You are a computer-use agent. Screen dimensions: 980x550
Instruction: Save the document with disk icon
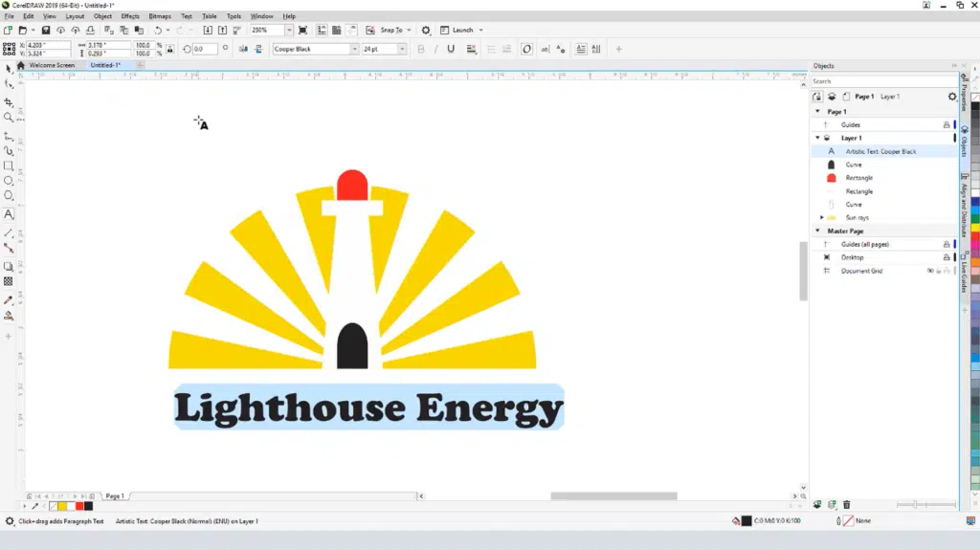46,30
